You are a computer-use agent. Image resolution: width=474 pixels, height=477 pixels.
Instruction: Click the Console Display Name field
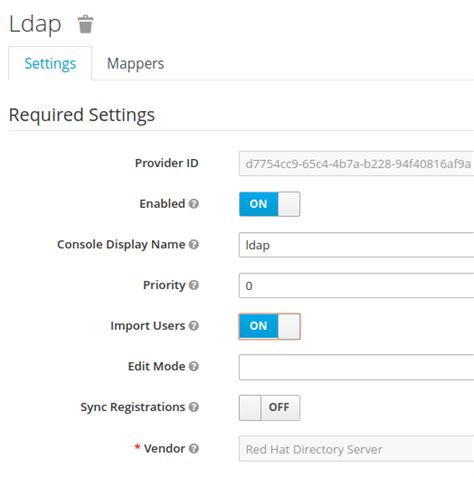pos(356,245)
